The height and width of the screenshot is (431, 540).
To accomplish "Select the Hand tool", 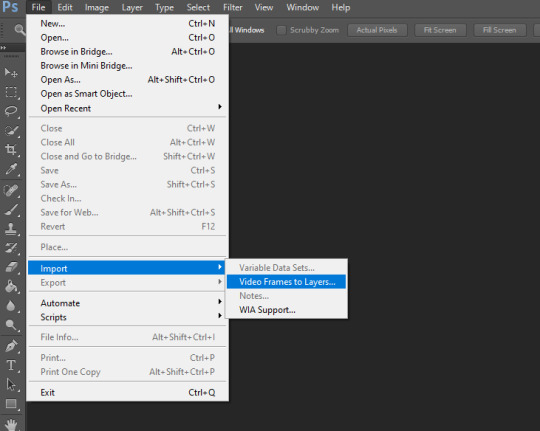I will [x=11, y=424].
